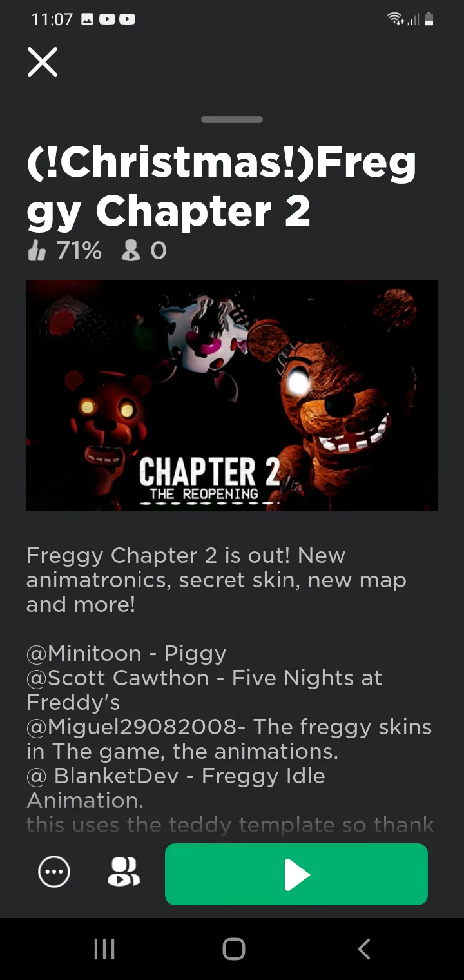Tap the Android home button
The width and height of the screenshot is (464, 980).
click(x=233, y=949)
